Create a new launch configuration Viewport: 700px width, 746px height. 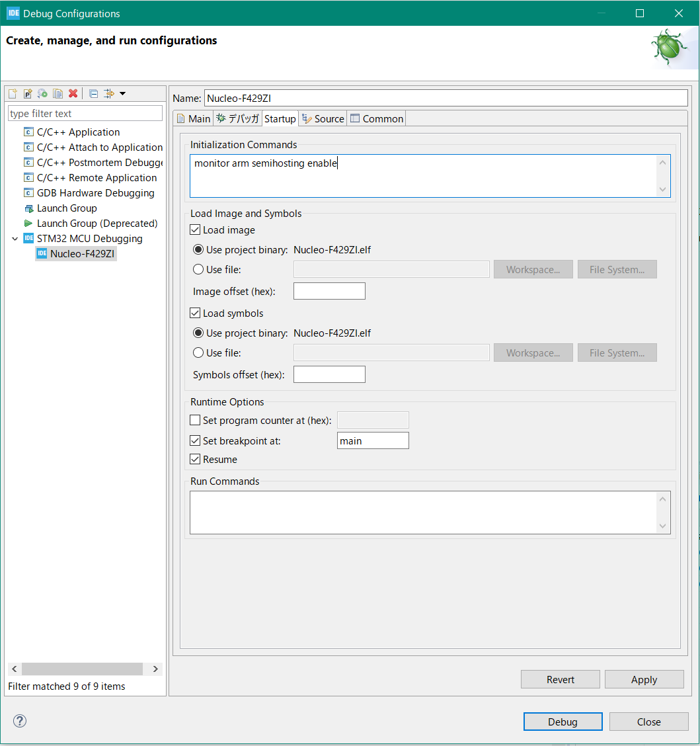pyautogui.click(x=12, y=93)
